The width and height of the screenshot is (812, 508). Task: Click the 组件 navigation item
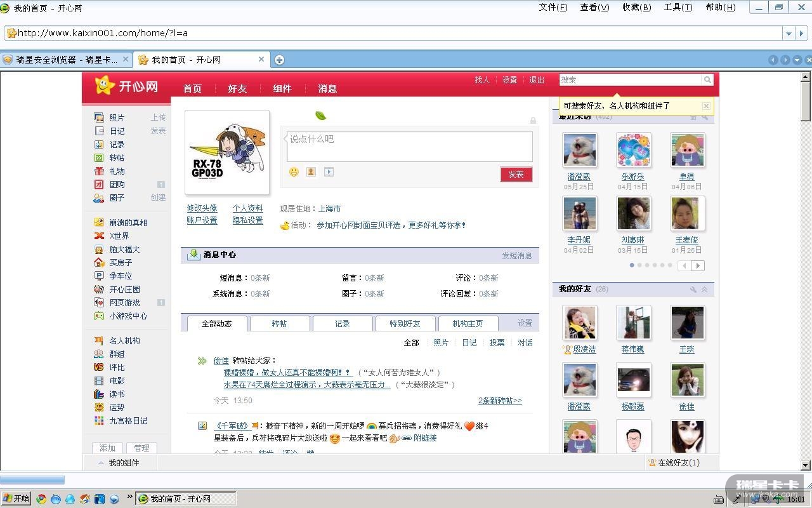pyautogui.click(x=282, y=89)
